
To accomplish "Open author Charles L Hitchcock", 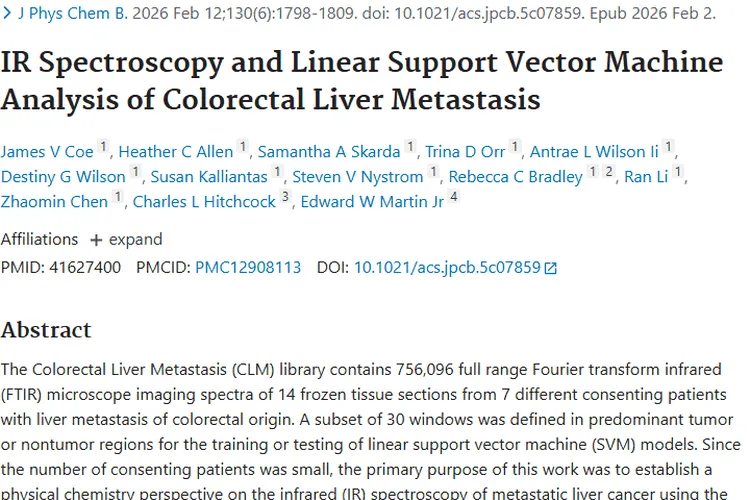I will pos(204,200).
